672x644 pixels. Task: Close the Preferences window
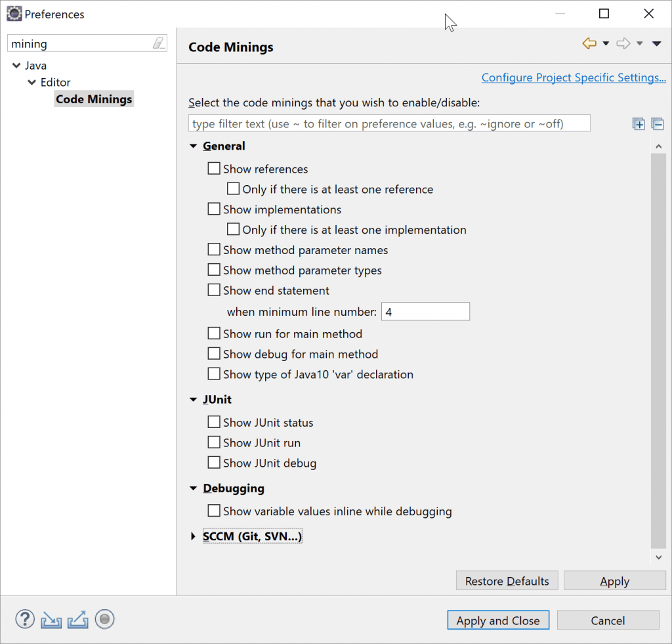649,14
